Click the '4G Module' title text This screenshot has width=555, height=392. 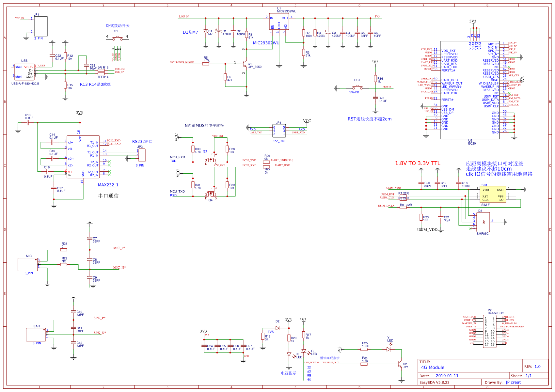click(x=433, y=368)
